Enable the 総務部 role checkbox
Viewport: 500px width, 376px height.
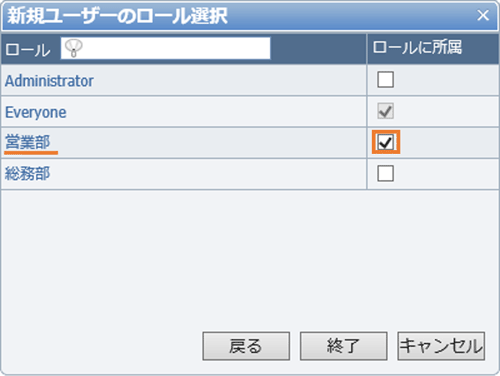[x=385, y=174]
